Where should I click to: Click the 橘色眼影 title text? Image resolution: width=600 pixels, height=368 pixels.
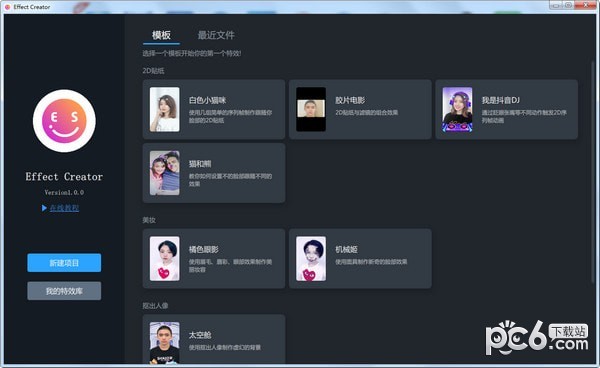(x=204, y=249)
